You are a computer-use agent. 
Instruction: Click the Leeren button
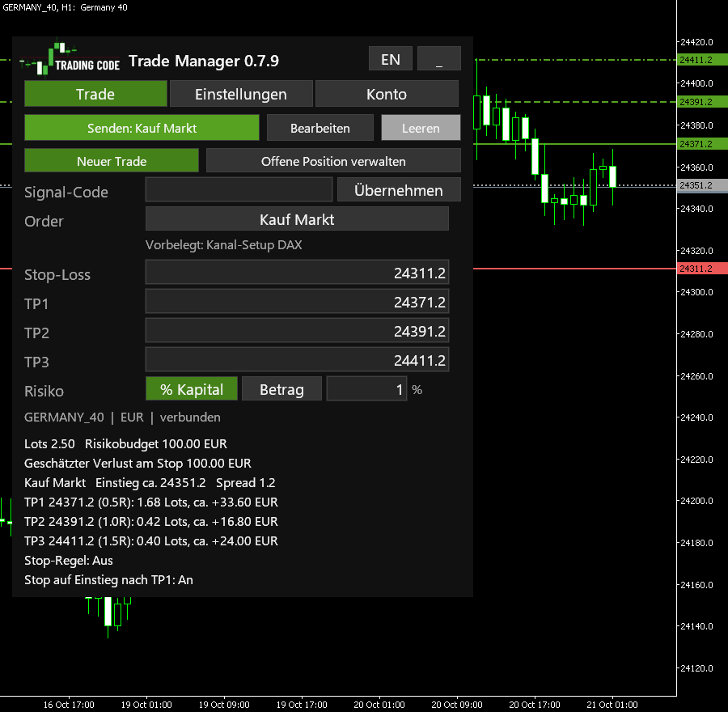coord(421,128)
